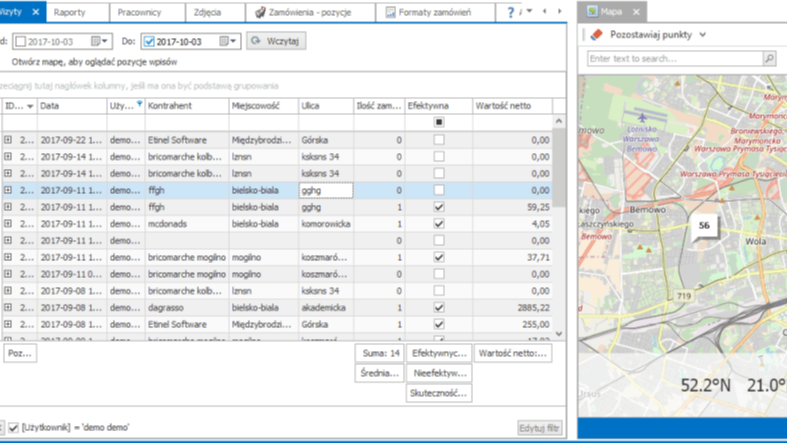This screenshot has height=443, width=787.
Task: Click the filter icon on the Użytkownik column header
Action: [x=139, y=105]
